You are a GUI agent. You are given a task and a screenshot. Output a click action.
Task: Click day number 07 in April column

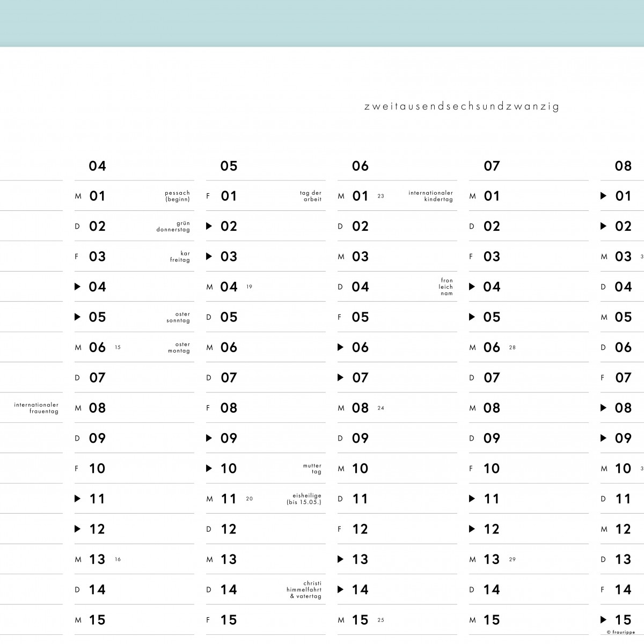pos(97,378)
